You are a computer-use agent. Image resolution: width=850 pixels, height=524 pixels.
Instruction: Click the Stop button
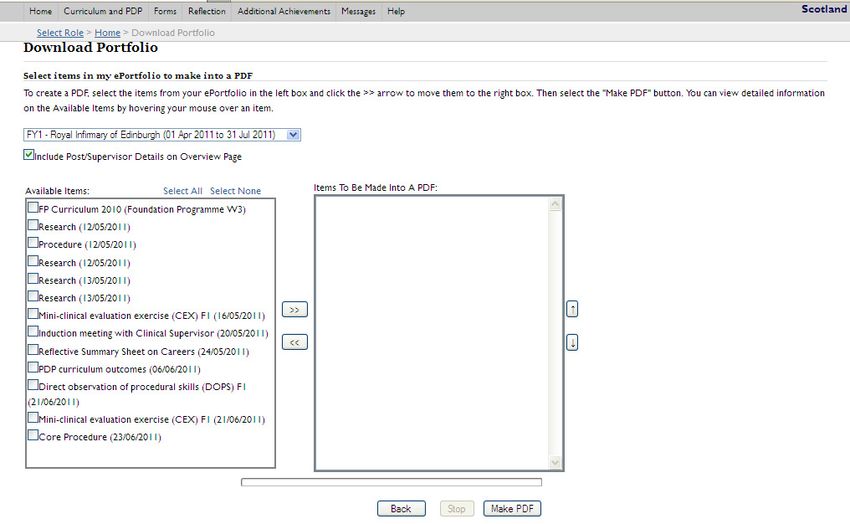pos(456,508)
